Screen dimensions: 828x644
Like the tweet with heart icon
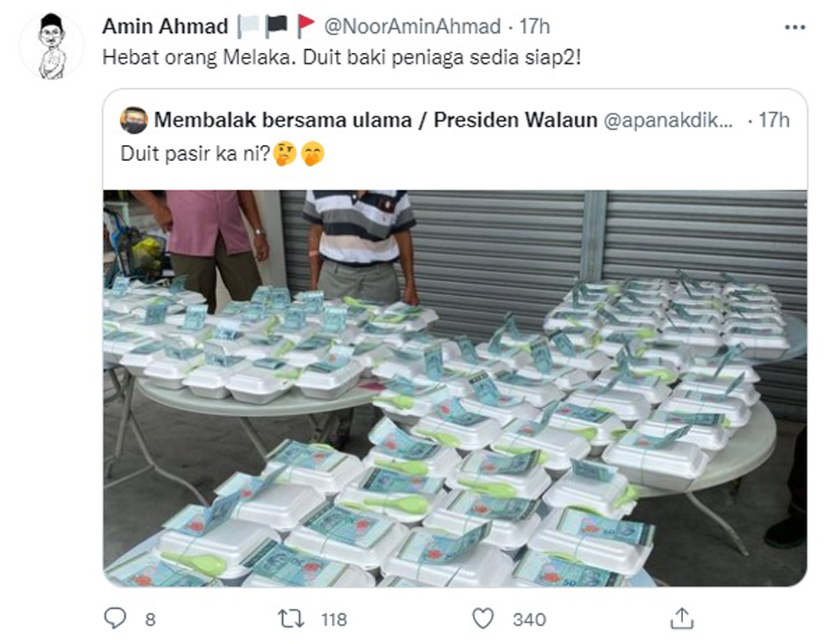[483, 618]
